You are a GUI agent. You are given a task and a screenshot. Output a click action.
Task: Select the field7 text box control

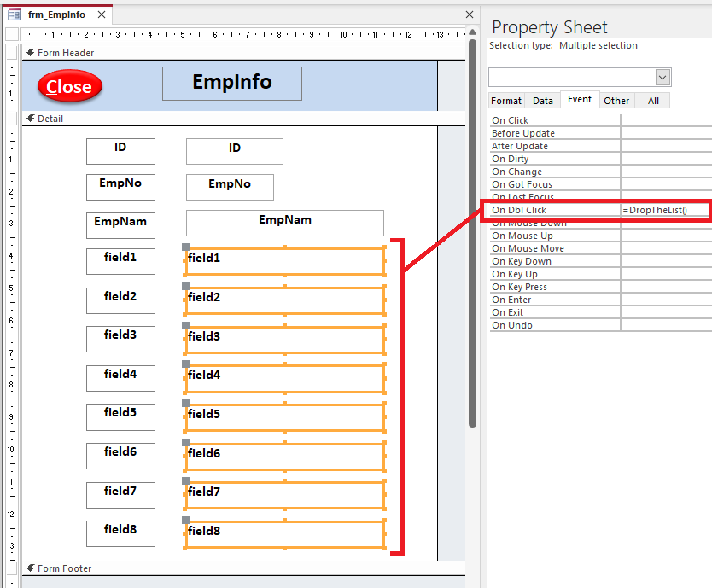click(285, 496)
